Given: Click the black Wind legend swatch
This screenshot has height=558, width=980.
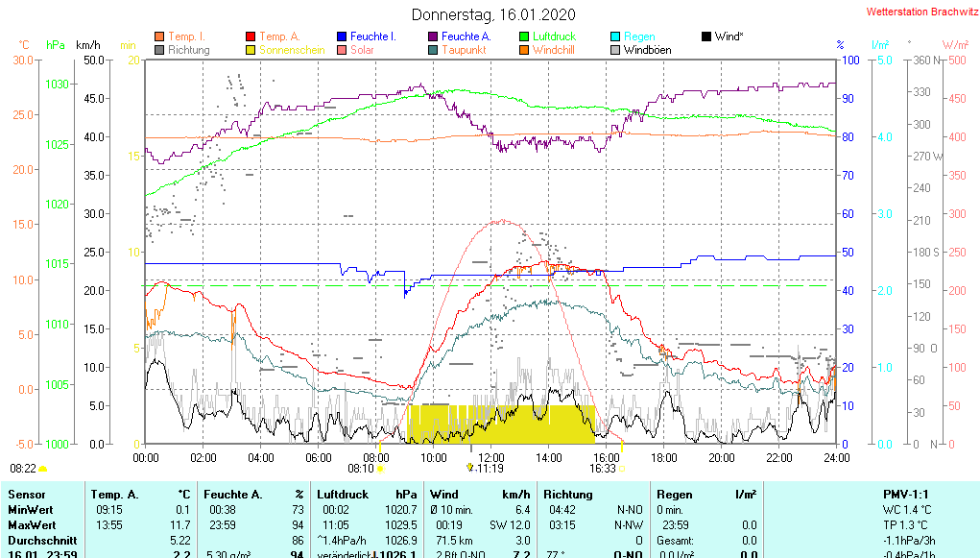Looking at the screenshot, I should [x=706, y=36].
